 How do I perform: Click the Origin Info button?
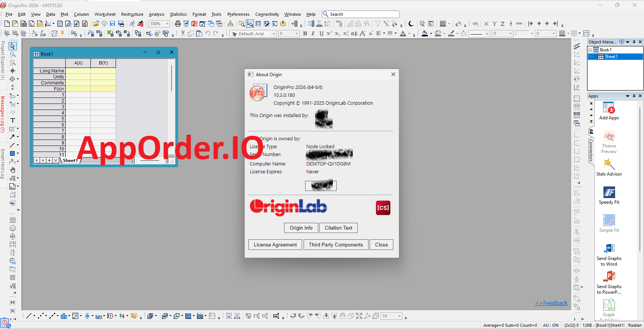point(301,228)
